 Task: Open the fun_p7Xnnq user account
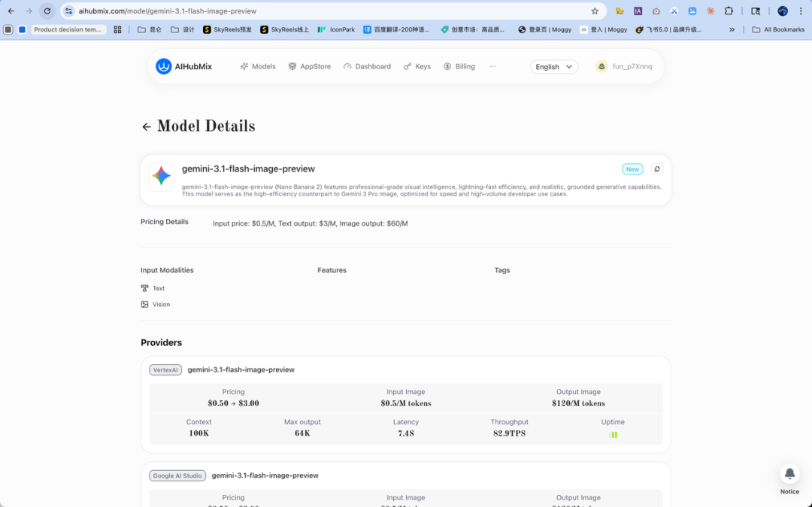pos(625,66)
